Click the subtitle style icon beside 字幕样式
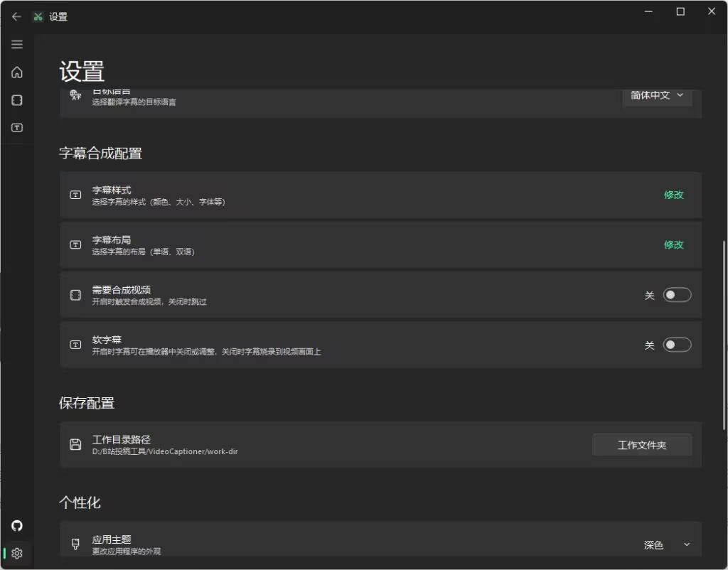728x570 pixels. (x=75, y=195)
